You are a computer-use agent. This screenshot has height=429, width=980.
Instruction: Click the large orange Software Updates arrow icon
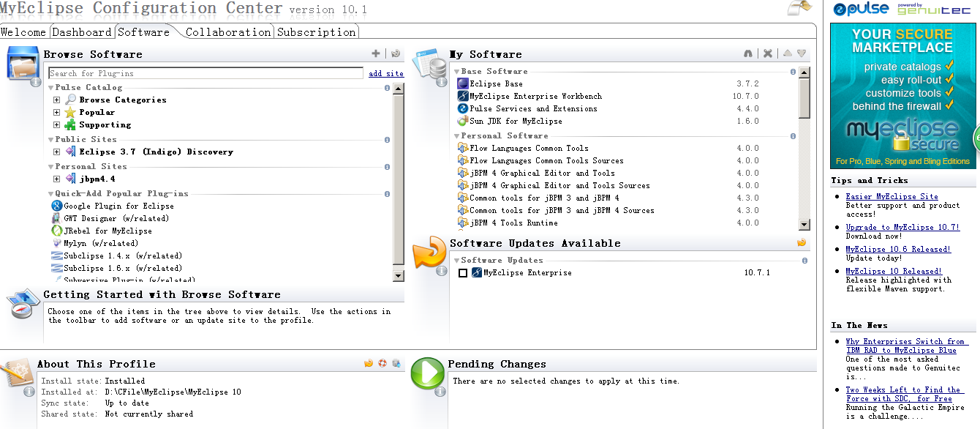429,254
